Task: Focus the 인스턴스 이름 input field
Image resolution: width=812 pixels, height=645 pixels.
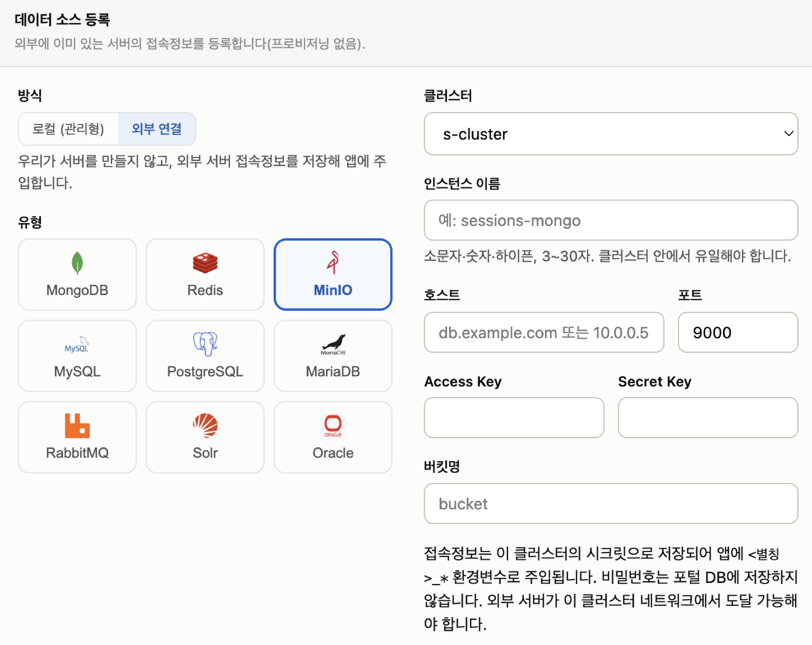Action: click(x=611, y=220)
